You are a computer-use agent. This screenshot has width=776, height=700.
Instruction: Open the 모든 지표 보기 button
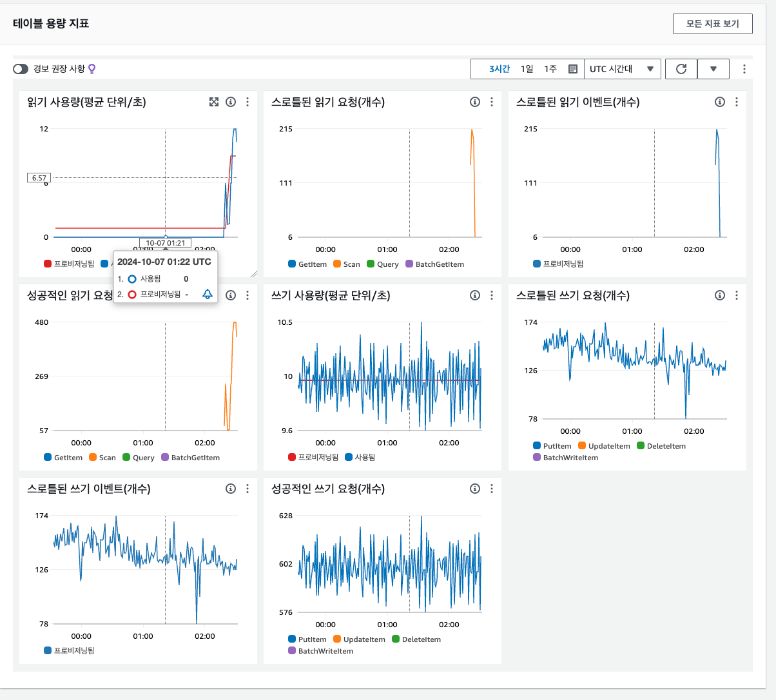click(712, 24)
